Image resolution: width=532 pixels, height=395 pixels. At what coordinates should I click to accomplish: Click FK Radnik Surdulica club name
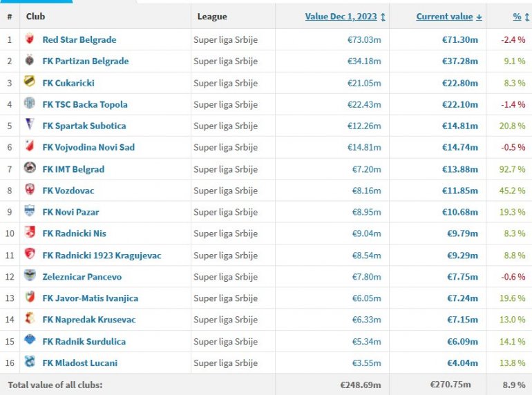84,341
